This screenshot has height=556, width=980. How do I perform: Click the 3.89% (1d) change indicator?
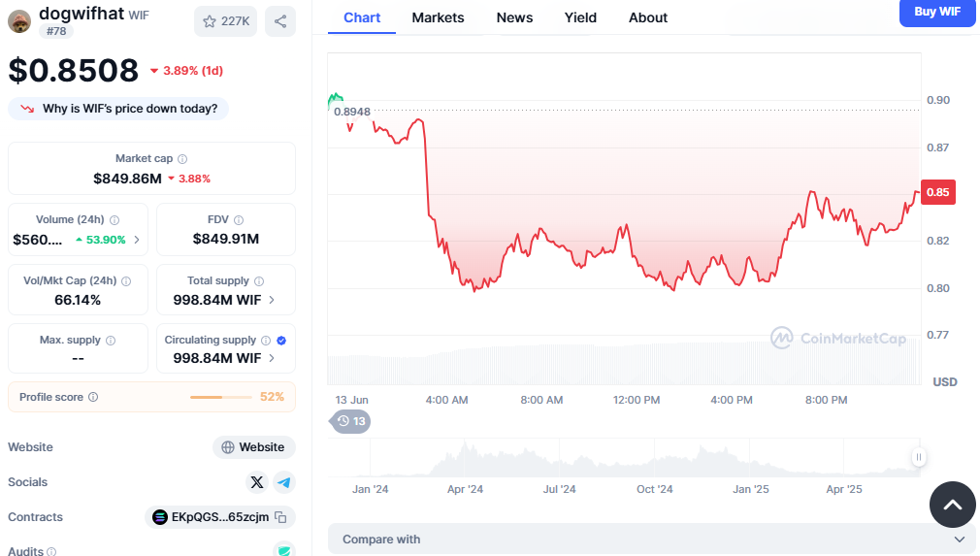pyautogui.click(x=186, y=71)
